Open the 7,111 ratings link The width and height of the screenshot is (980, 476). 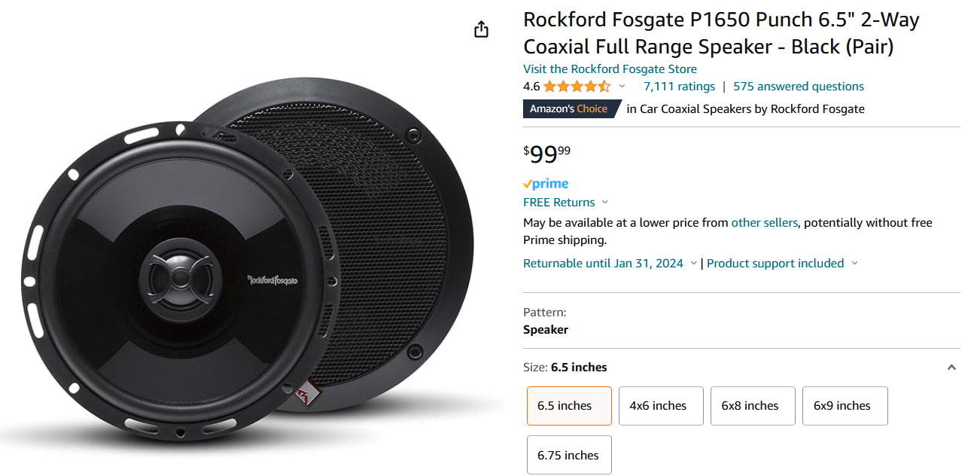point(679,87)
